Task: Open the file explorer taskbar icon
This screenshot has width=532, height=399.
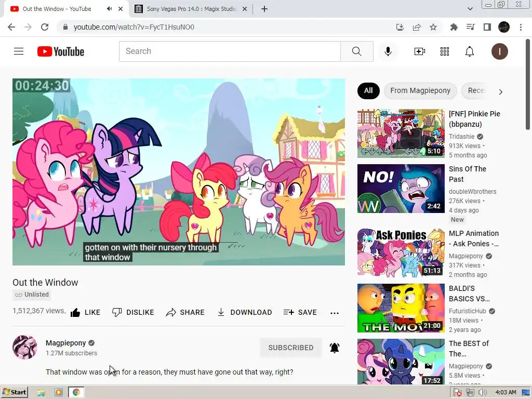Action: click(41, 393)
